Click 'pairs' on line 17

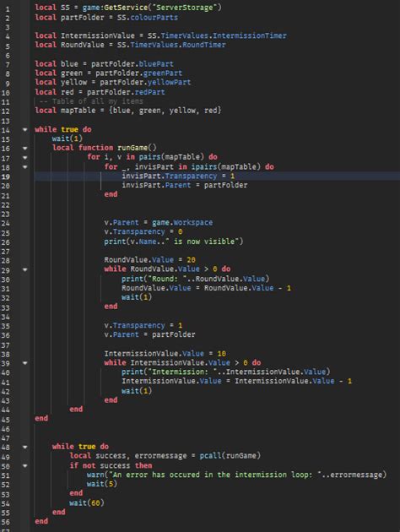(x=149, y=157)
